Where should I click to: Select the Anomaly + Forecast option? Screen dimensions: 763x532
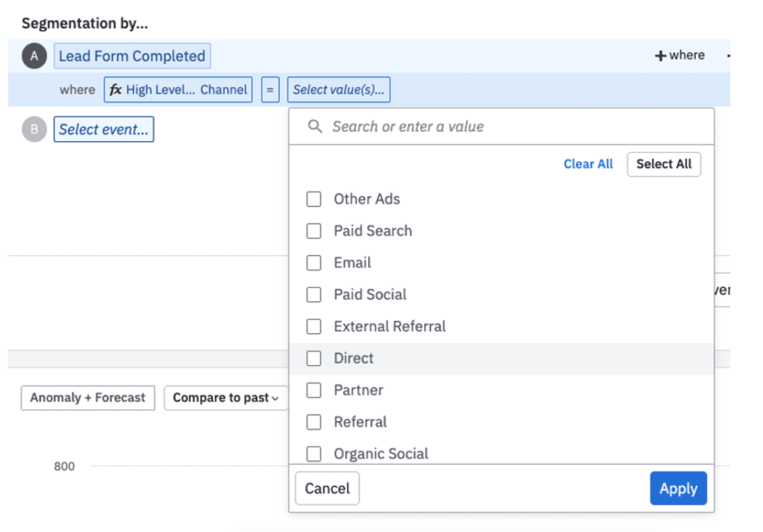point(87,397)
